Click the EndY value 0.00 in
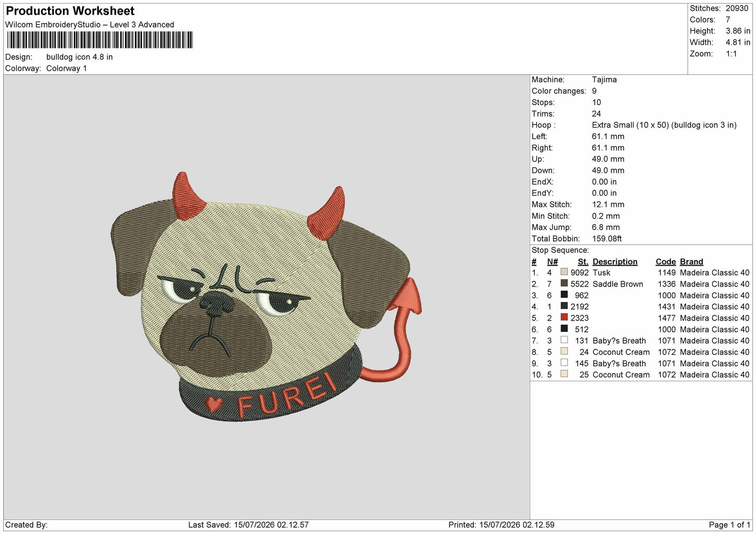The width and height of the screenshot is (756, 534). 604,193
